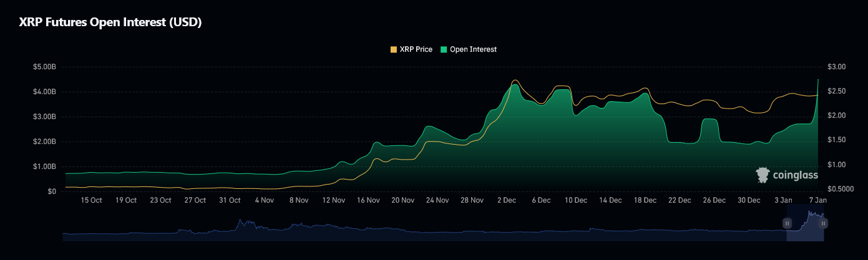The height and width of the screenshot is (260, 868).
Task: Toggle the Open Interest legend entry
Action: pos(469,49)
